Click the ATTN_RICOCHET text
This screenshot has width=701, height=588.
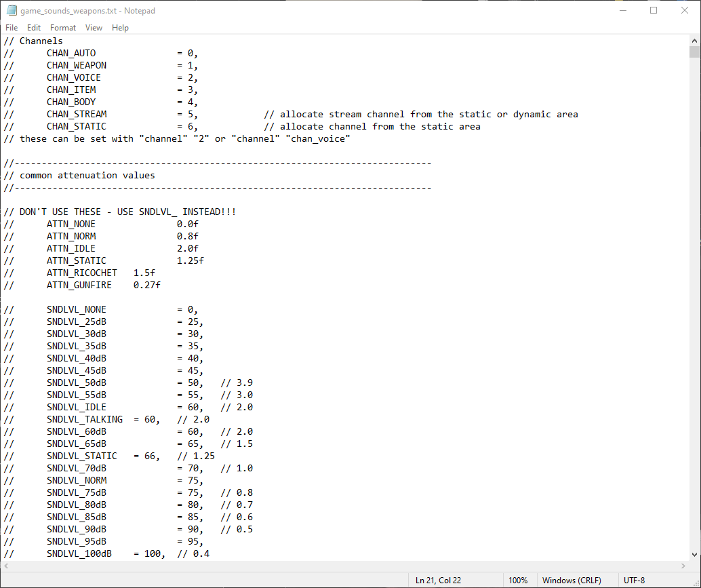pos(82,273)
